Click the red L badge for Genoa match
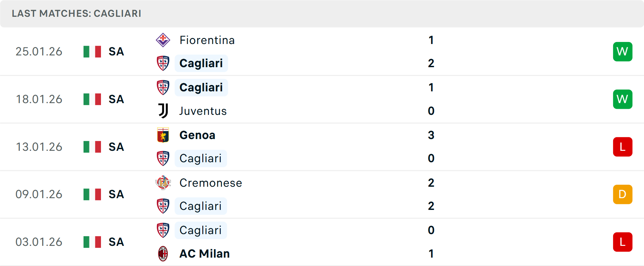 [623, 147]
